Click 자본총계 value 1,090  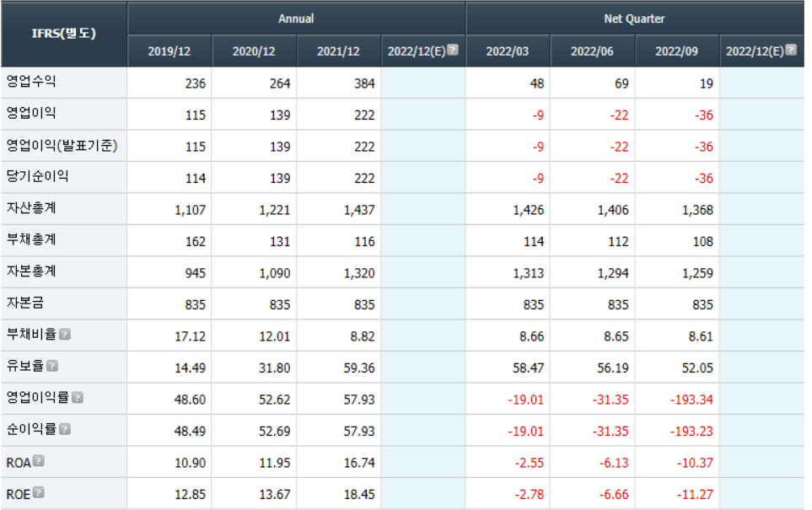coord(275,273)
